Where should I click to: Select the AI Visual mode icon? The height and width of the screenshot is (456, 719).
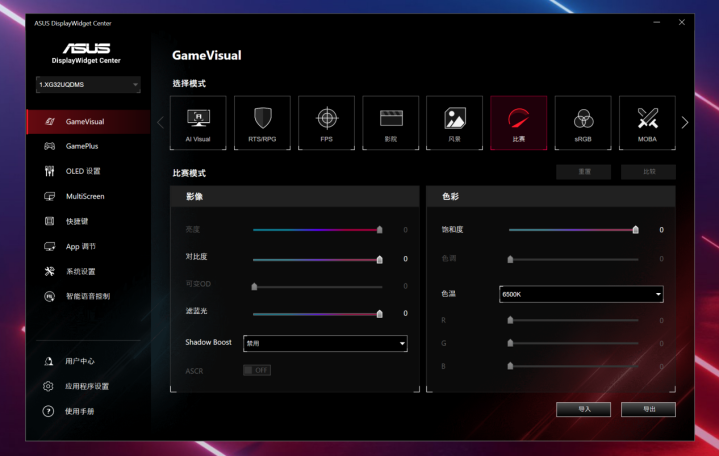198,122
